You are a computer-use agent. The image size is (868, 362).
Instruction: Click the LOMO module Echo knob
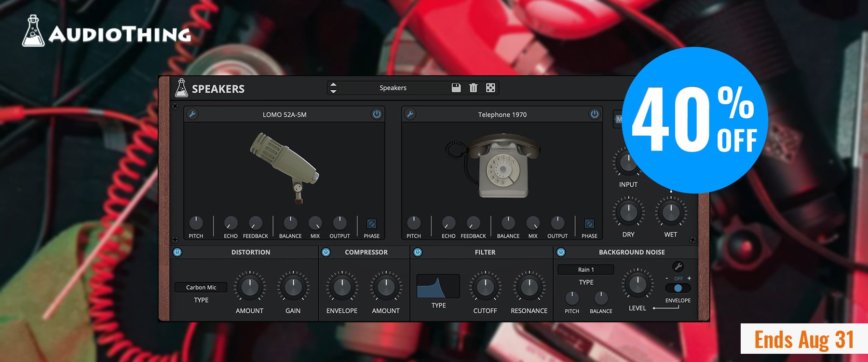(x=231, y=223)
